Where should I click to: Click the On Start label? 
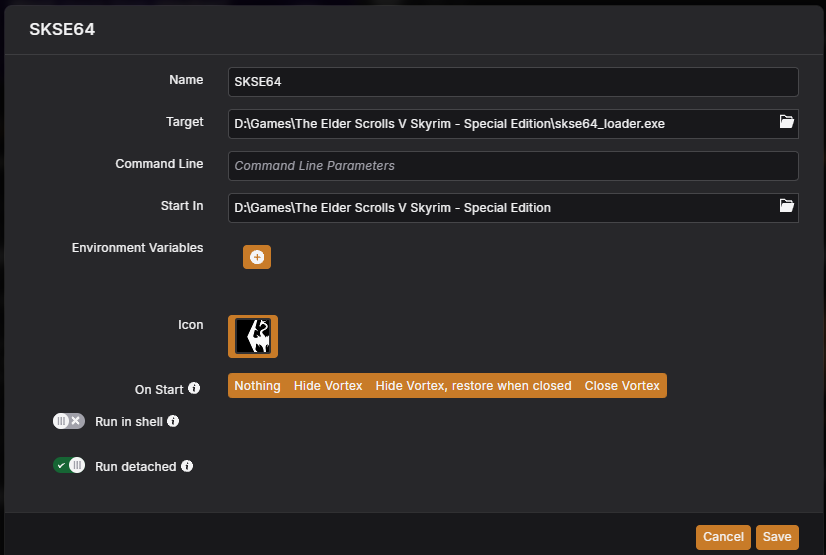tap(159, 390)
